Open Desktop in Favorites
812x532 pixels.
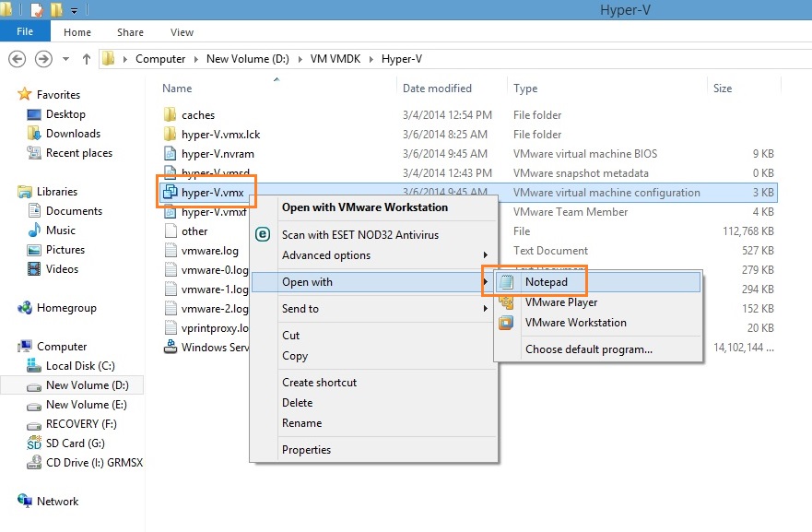pyautogui.click(x=65, y=114)
